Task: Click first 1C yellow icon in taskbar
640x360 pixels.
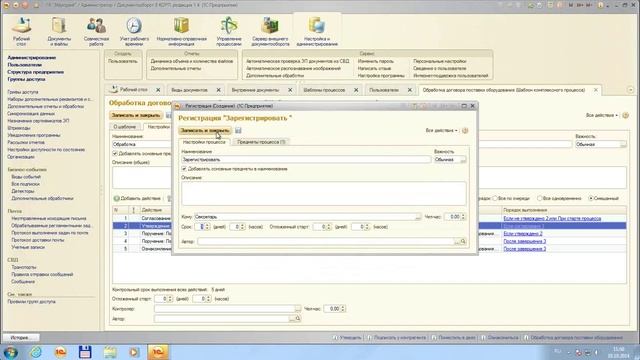Action: pos(60,352)
